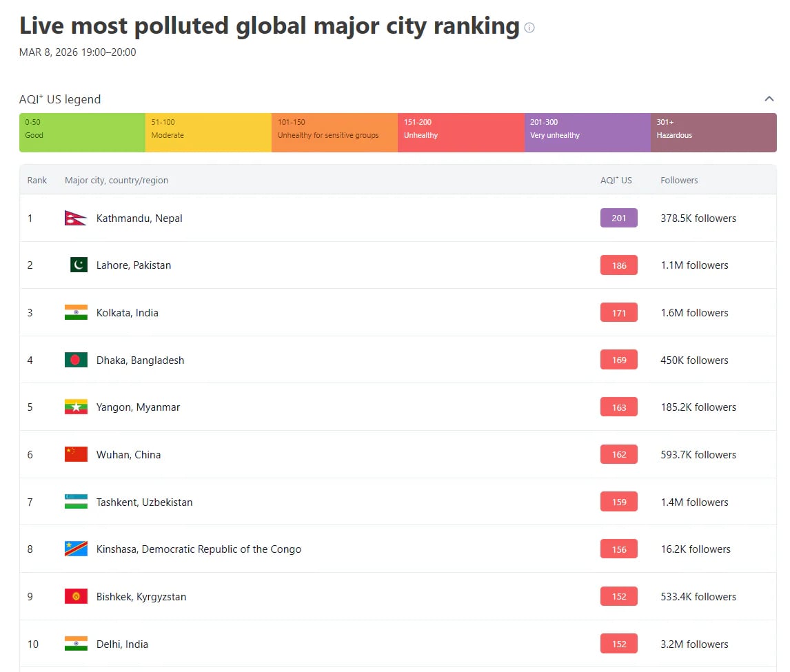
Task: Click Tashkent's 159 AQI badge
Action: tap(618, 502)
